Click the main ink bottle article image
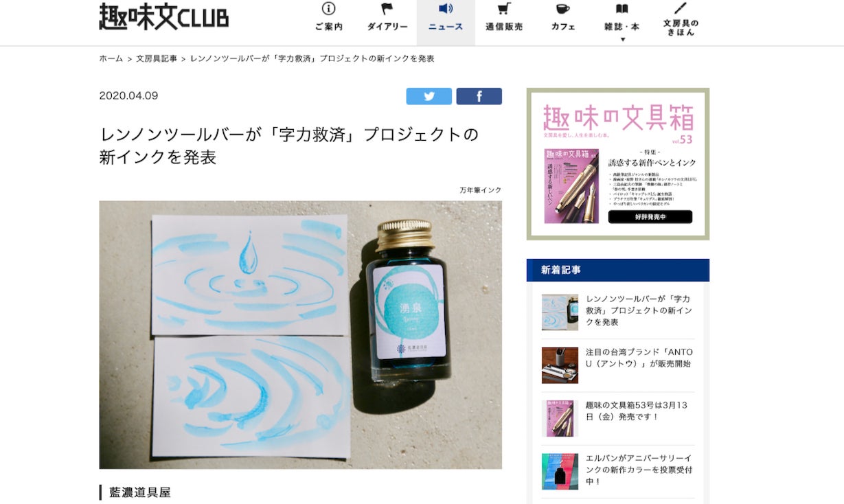The image size is (844, 504). coord(300,334)
